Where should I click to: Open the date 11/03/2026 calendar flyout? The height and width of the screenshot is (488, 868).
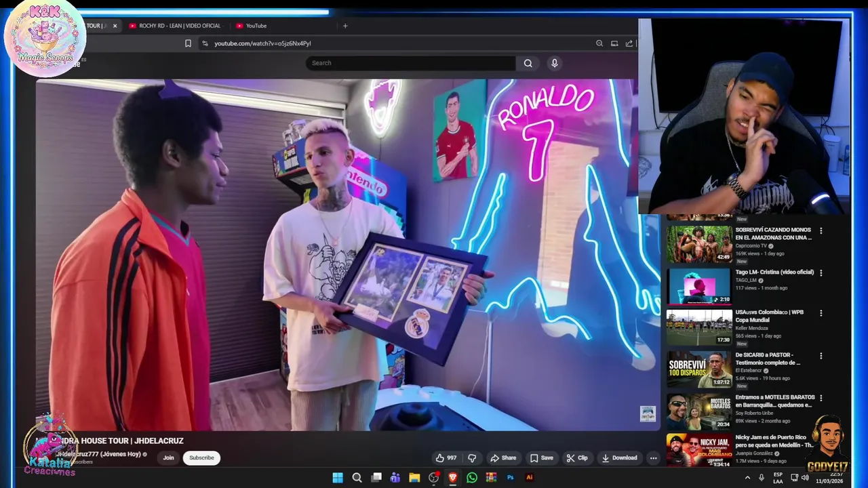[830, 481]
